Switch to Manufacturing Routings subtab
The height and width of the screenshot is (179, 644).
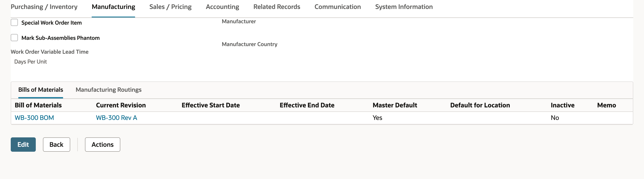[108, 90]
